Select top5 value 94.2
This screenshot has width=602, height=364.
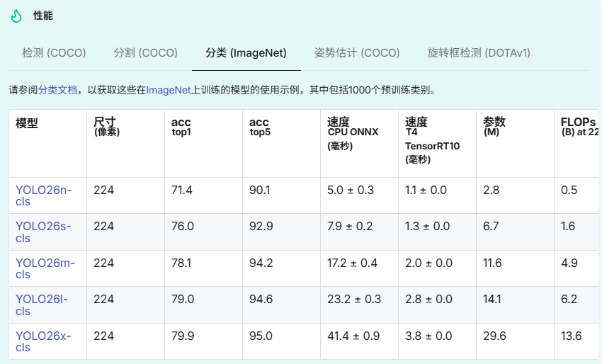(x=261, y=263)
